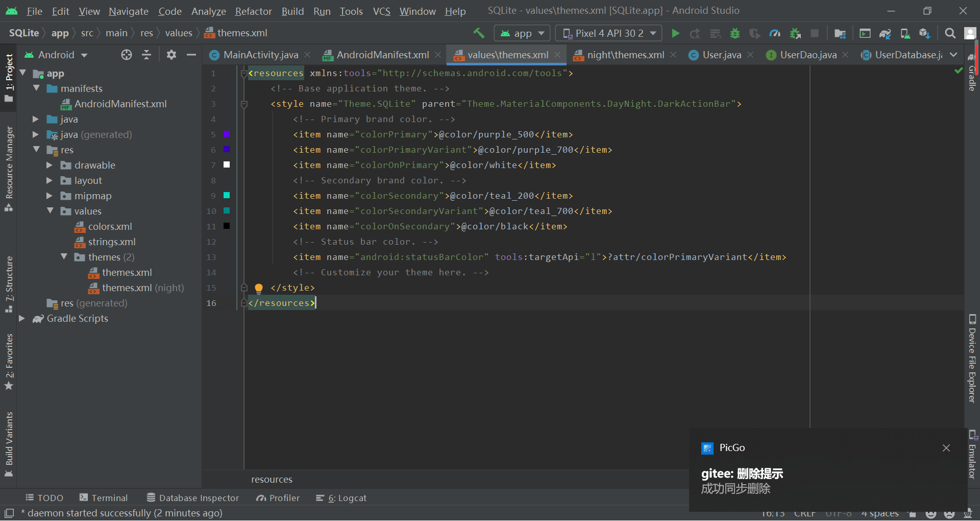This screenshot has height=521, width=980.
Task: Click the green inspection checkmark icon
Action: pyautogui.click(x=959, y=71)
